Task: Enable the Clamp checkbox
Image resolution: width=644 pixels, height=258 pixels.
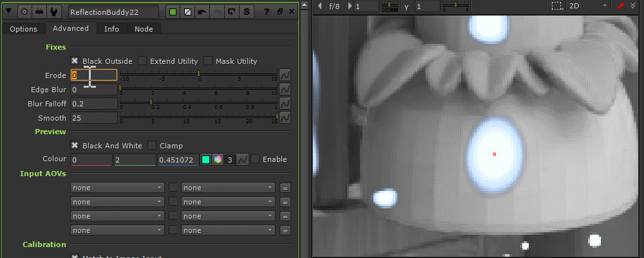Action: 152,145
